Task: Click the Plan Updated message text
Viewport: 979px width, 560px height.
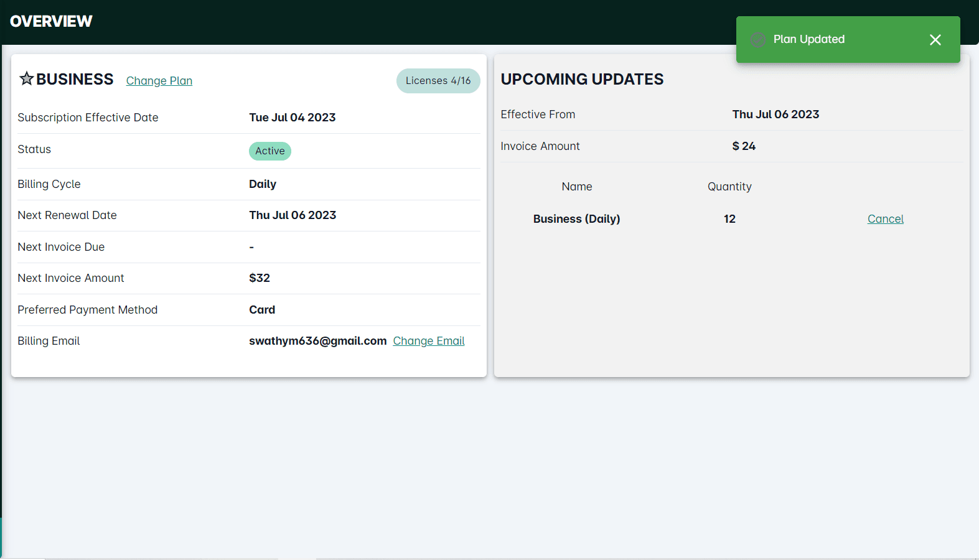Action: (x=808, y=39)
